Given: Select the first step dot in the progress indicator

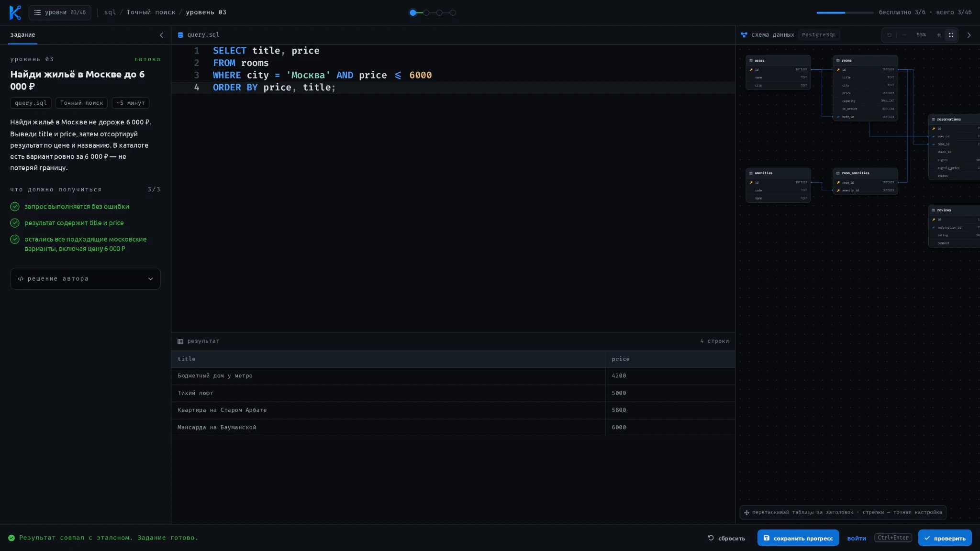Looking at the screenshot, I should pyautogui.click(x=412, y=13).
